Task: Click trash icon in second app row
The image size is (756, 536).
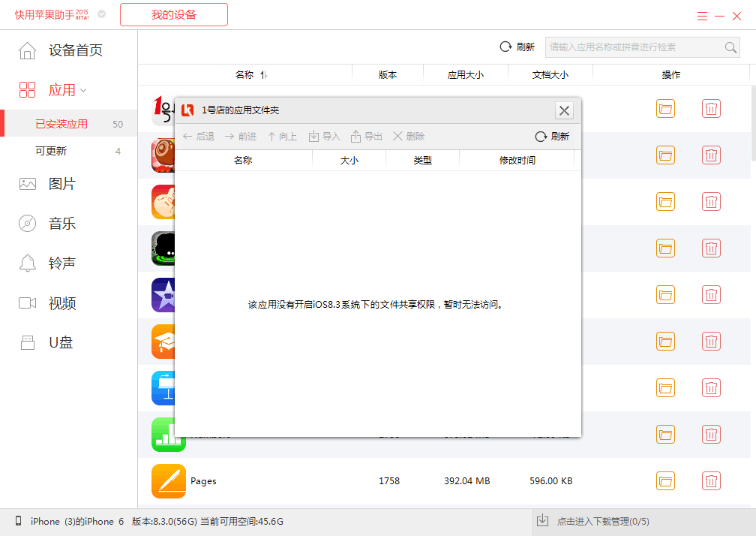Action: [x=711, y=155]
